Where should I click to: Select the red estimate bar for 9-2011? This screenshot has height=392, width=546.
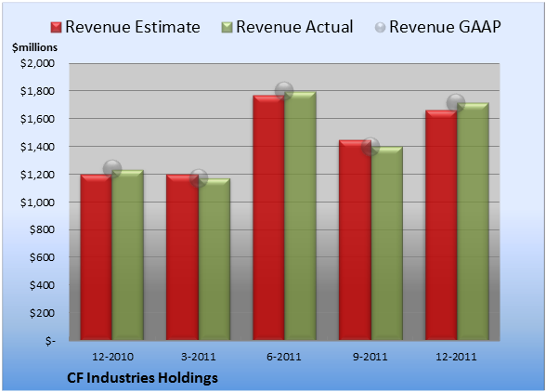[x=355, y=240]
